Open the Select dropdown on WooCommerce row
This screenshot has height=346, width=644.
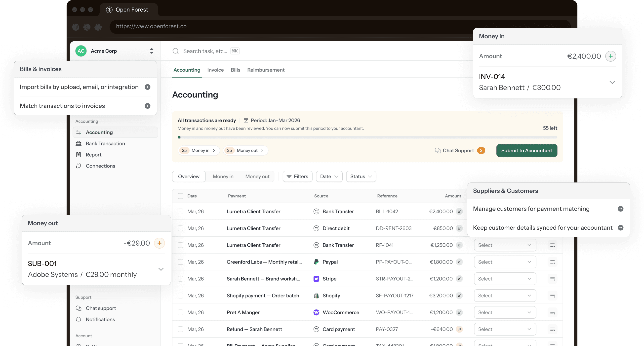tap(505, 312)
